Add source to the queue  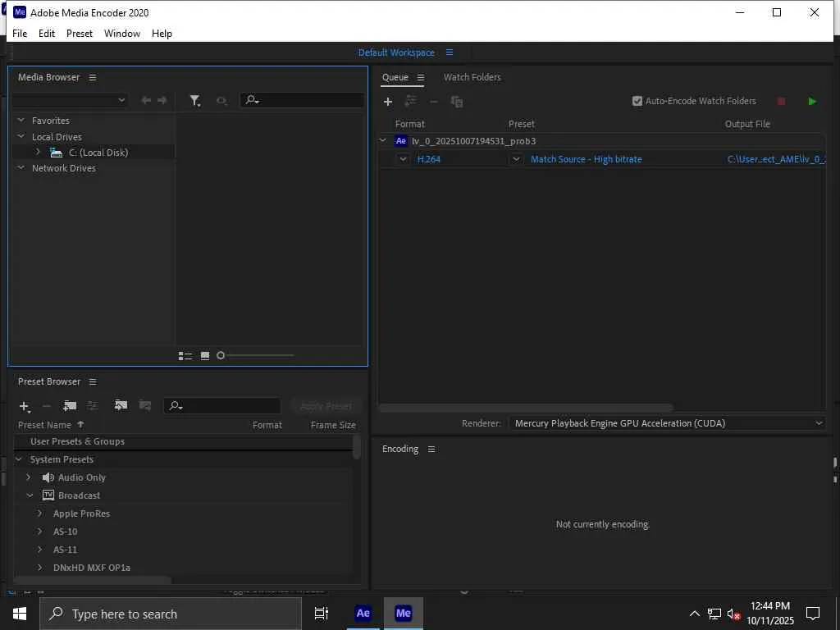(x=388, y=101)
